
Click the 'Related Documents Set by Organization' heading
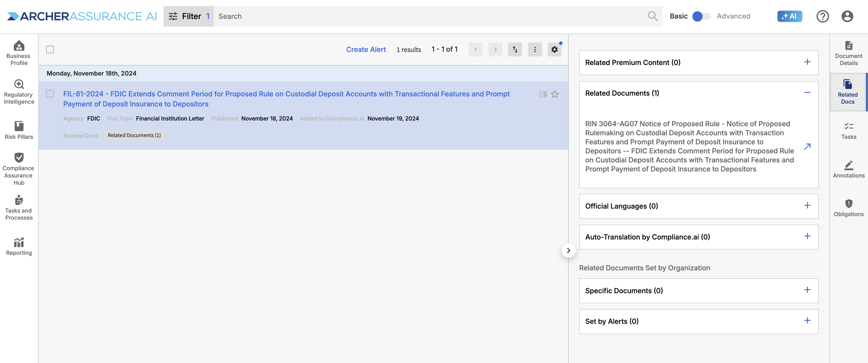[644, 268]
